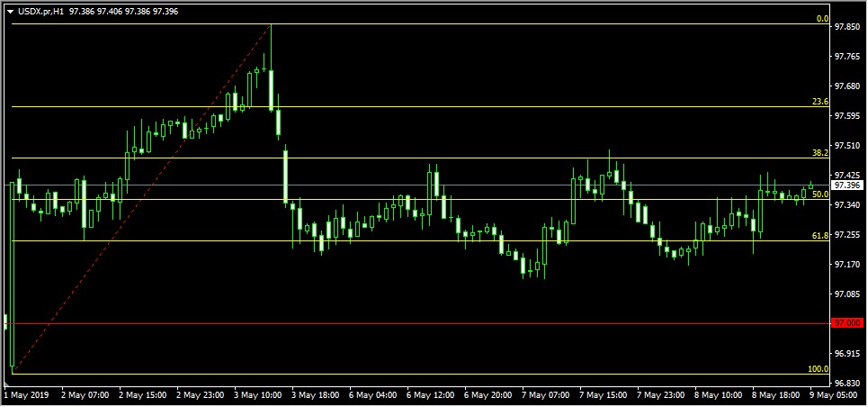
Task: Click the 6 May 20:00 time label
Action: pos(488,395)
